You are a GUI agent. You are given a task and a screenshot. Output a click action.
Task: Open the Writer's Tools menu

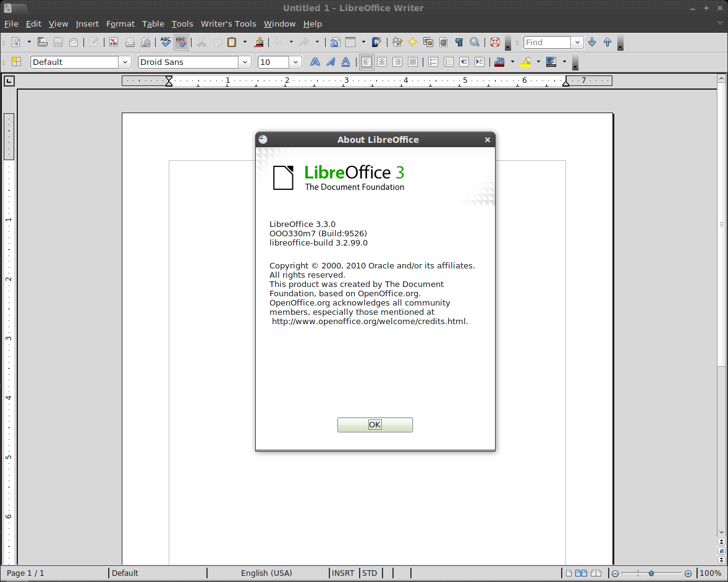229,24
